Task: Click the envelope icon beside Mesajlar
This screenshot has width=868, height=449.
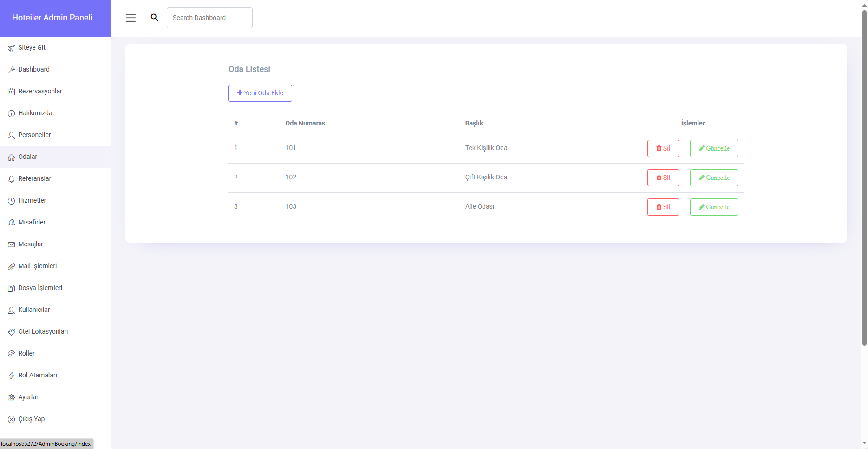Action: 11,244
